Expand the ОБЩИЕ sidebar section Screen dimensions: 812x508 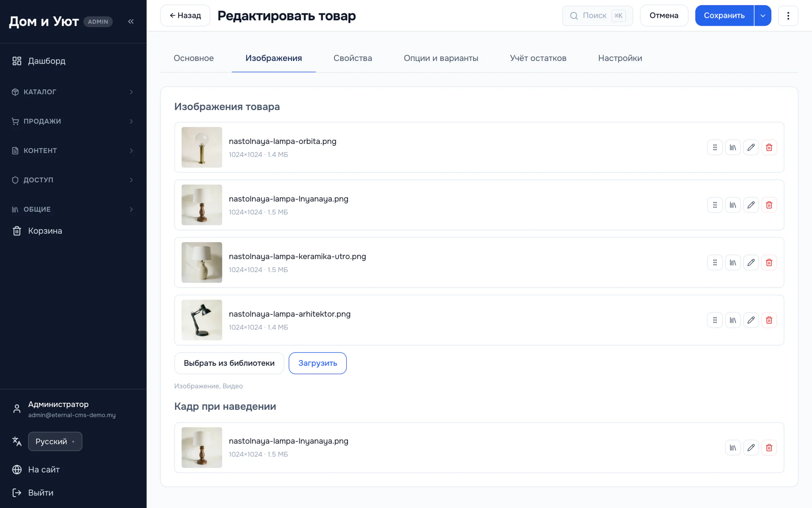73,209
